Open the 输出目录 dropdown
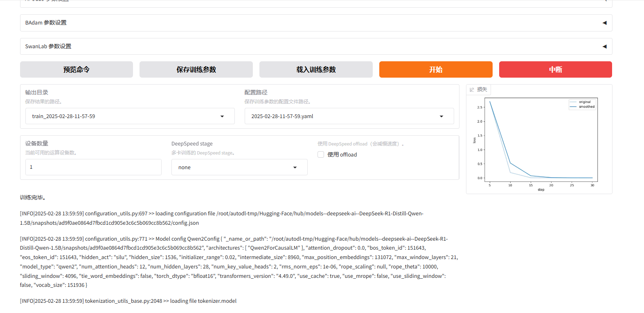The width and height of the screenshot is (644, 313). click(130, 116)
